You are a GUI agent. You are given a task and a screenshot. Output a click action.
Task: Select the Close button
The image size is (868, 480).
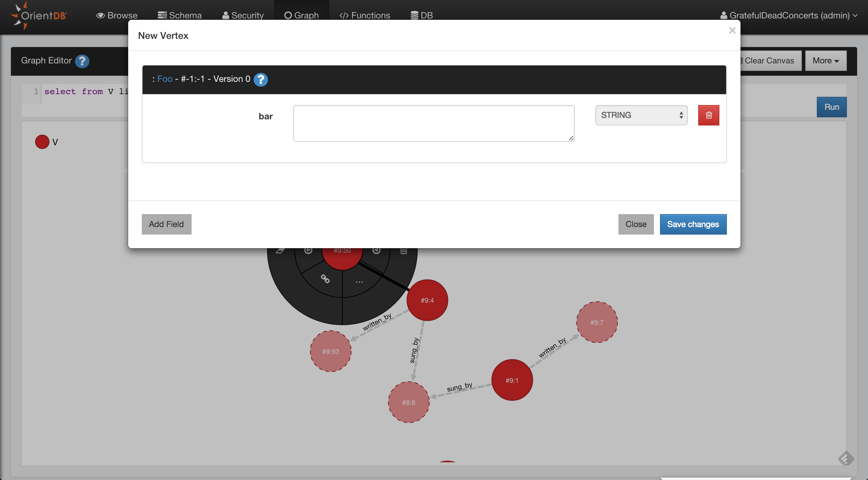pos(636,224)
